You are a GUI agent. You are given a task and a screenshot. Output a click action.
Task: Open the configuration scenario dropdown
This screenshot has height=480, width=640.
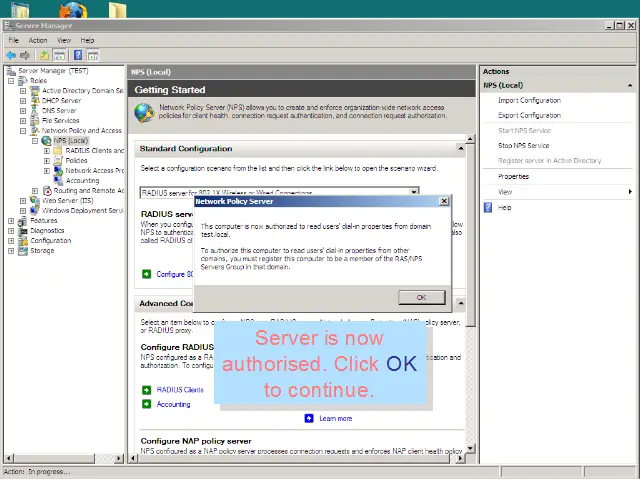click(x=413, y=192)
